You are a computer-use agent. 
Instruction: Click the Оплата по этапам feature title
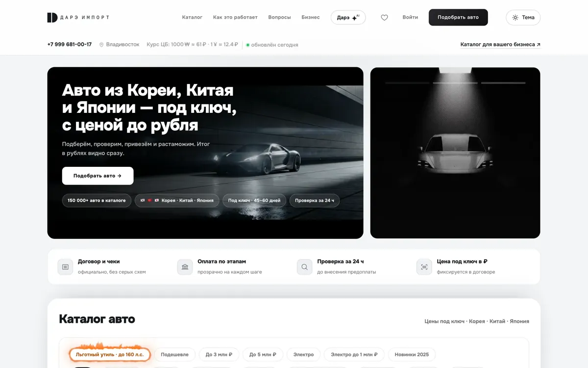[x=221, y=262]
